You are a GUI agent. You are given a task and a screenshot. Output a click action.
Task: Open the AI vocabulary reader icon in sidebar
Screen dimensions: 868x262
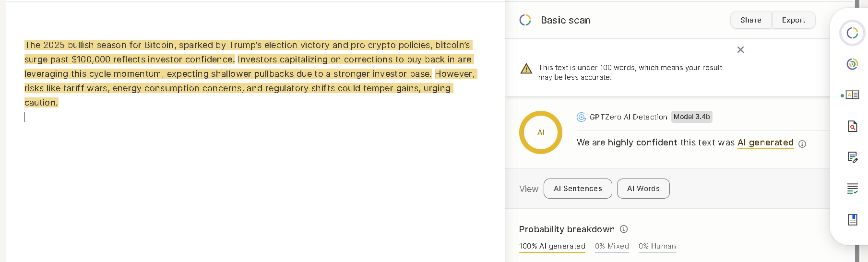[852, 95]
